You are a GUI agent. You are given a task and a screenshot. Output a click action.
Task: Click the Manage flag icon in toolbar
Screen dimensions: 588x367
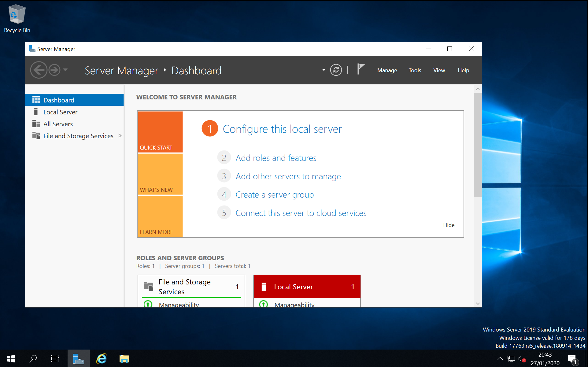tap(360, 70)
